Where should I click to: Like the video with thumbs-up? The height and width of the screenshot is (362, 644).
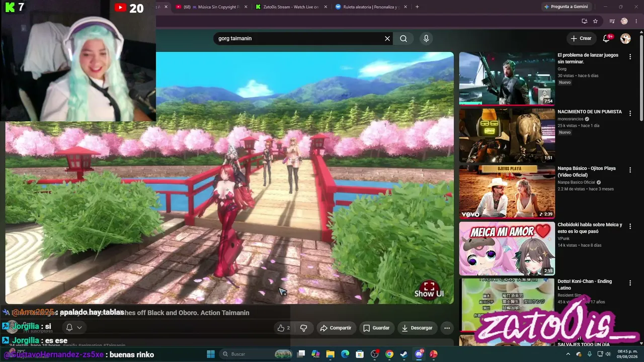pos(284,328)
